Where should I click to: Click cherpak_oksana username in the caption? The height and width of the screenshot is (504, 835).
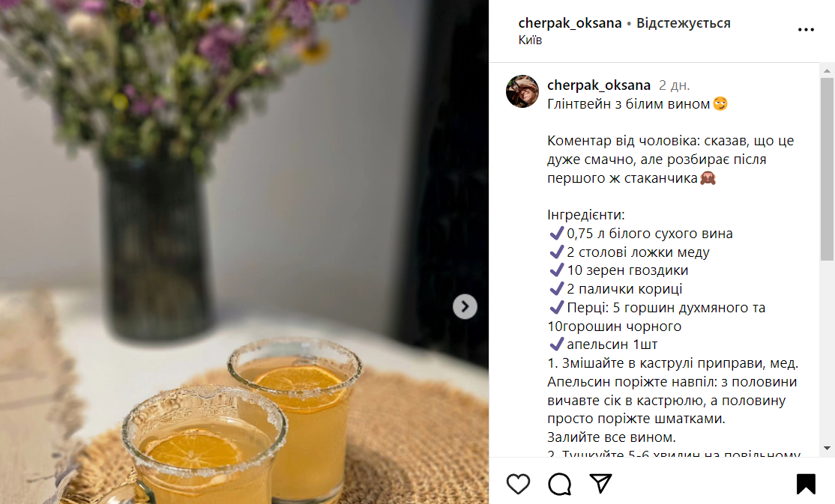599,85
